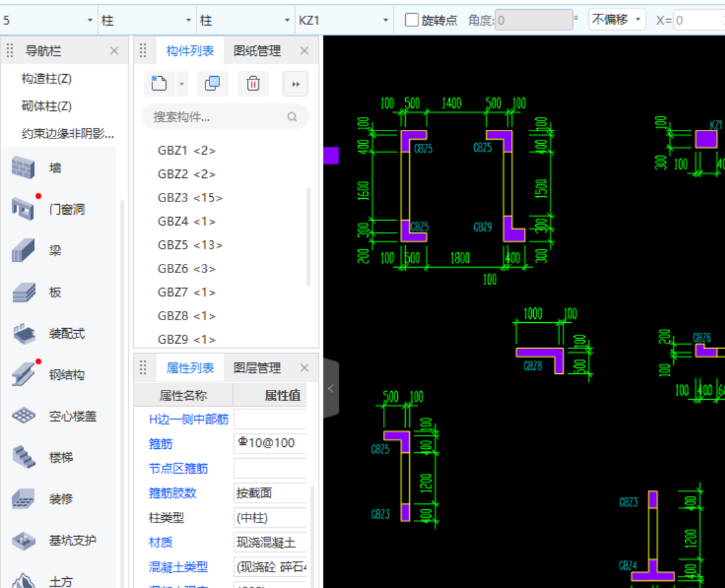Image resolution: width=725 pixels, height=588 pixels.
Task: Click the 构件列表 panel drag handle
Action: pos(143,51)
